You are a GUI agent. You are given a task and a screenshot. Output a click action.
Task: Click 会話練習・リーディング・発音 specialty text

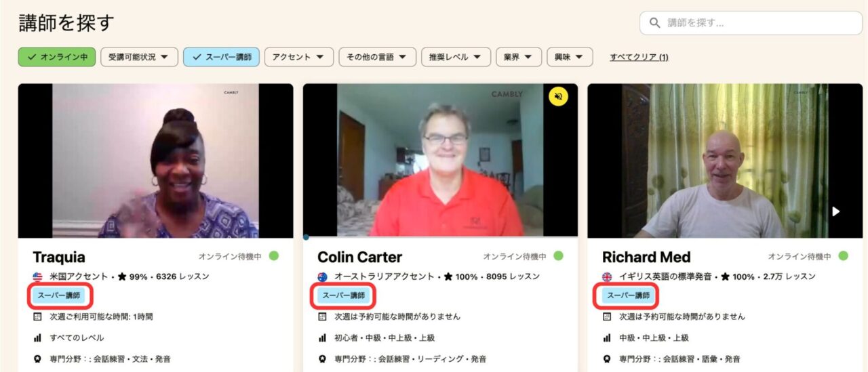tap(432, 358)
